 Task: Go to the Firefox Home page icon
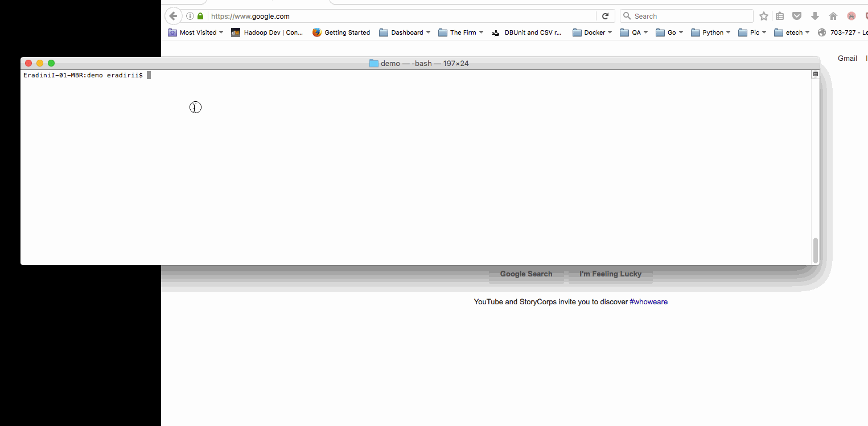pyautogui.click(x=833, y=16)
